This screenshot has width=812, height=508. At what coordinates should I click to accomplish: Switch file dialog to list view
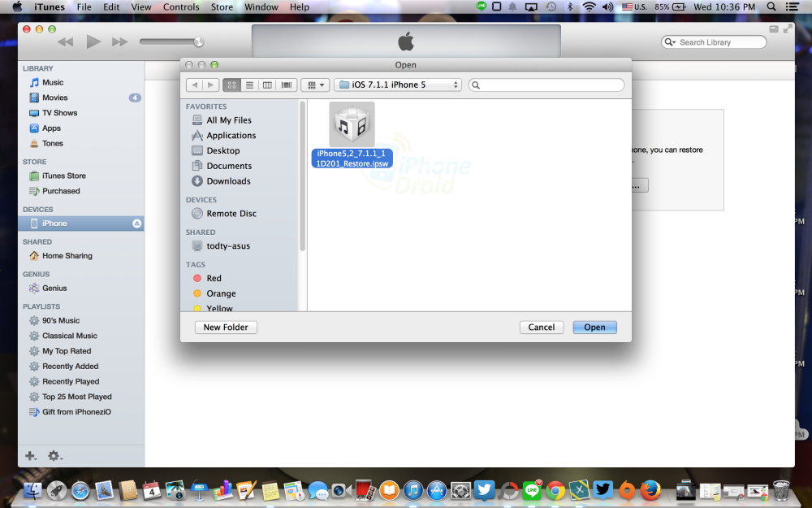coord(249,85)
